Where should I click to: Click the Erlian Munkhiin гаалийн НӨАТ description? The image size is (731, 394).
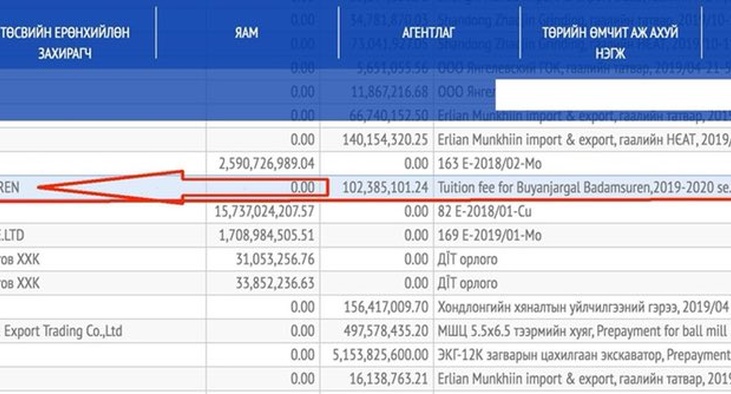(584, 139)
